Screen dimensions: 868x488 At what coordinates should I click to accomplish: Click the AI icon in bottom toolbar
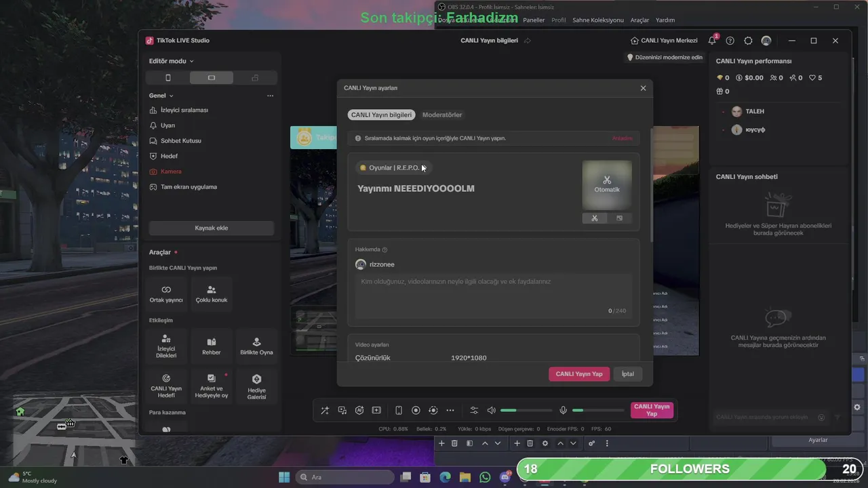(x=359, y=410)
